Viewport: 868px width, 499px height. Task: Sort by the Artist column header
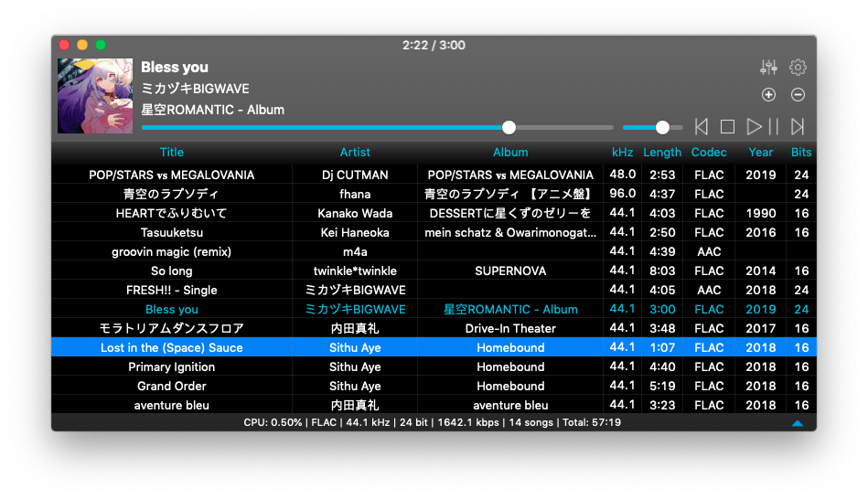[x=355, y=152]
